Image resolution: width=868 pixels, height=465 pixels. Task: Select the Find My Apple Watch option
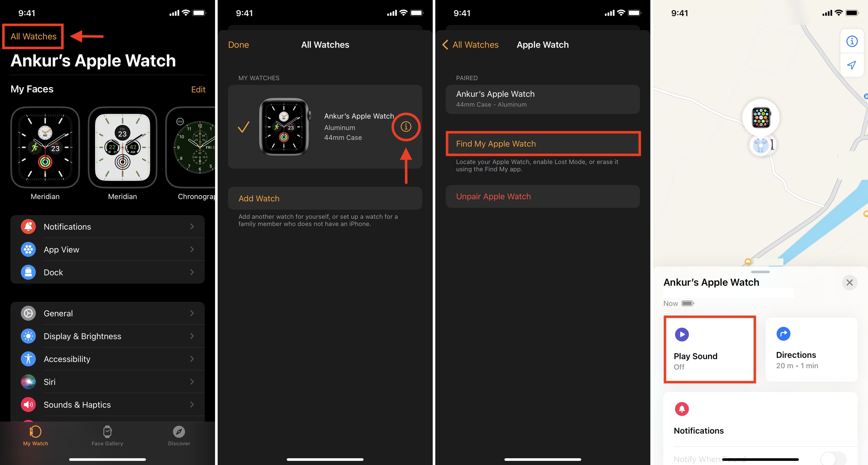point(543,143)
